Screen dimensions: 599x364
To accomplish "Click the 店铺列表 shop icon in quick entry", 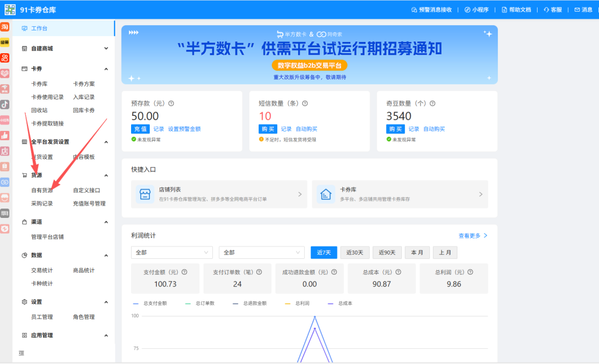I will point(144,194).
